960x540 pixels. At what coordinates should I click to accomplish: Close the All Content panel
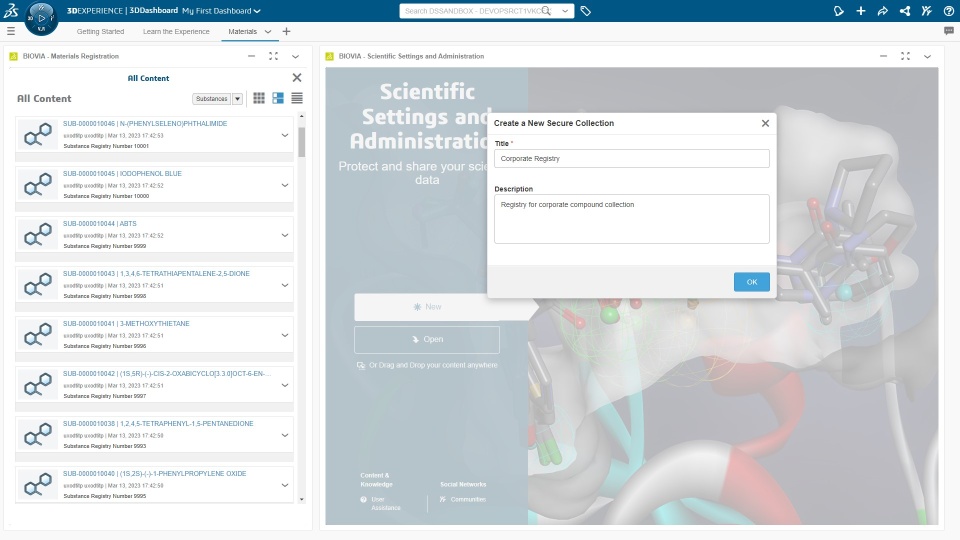click(x=297, y=78)
